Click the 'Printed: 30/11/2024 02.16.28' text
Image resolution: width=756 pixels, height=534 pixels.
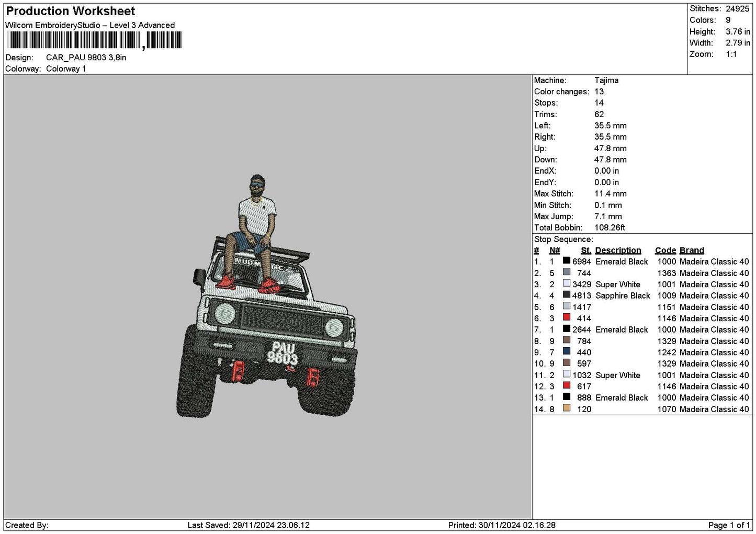click(502, 525)
